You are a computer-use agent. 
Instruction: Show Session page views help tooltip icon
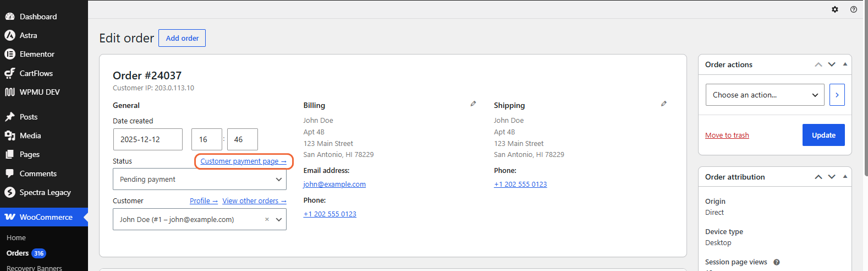(x=777, y=262)
